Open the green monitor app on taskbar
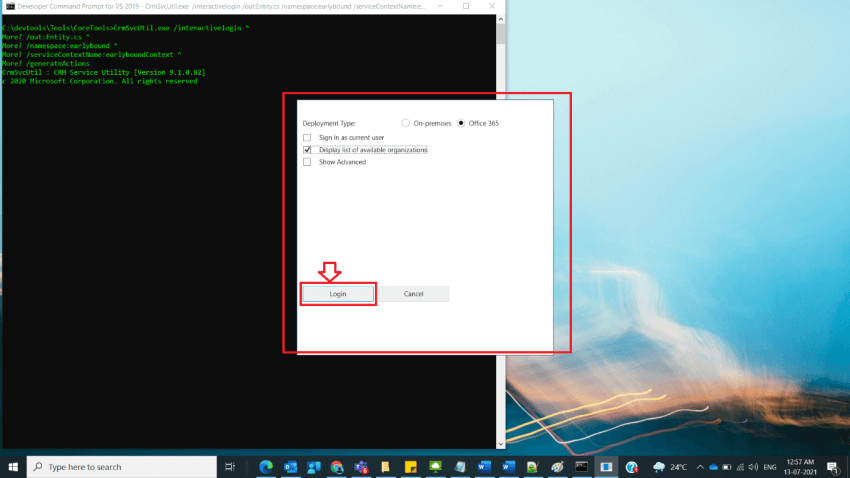This screenshot has height=478, width=850. [x=435, y=467]
